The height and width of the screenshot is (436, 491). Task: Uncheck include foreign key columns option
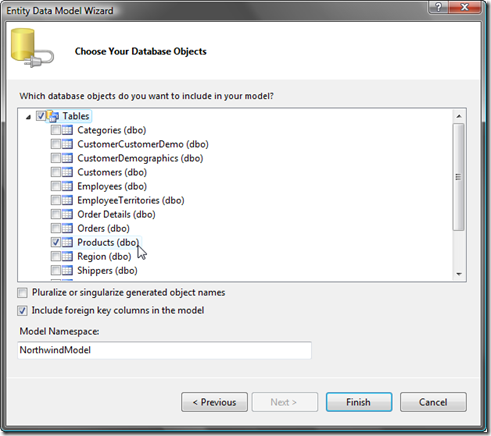[x=22, y=311]
